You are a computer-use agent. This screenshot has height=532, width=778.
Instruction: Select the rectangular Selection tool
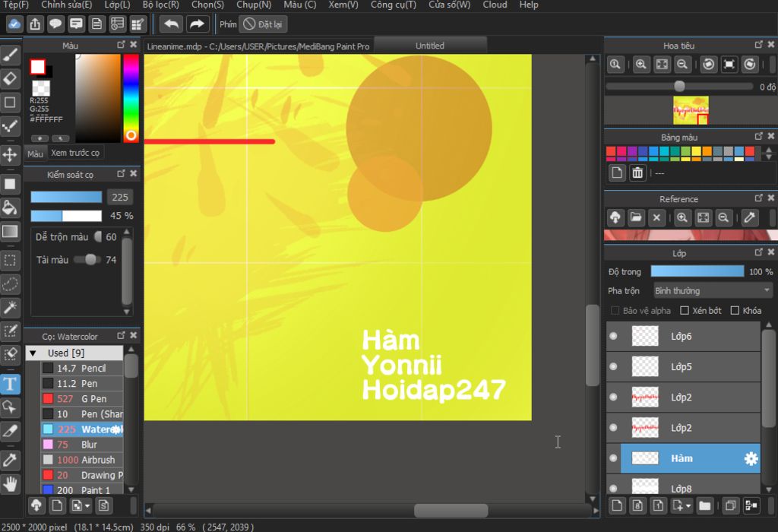click(x=10, y=260)
